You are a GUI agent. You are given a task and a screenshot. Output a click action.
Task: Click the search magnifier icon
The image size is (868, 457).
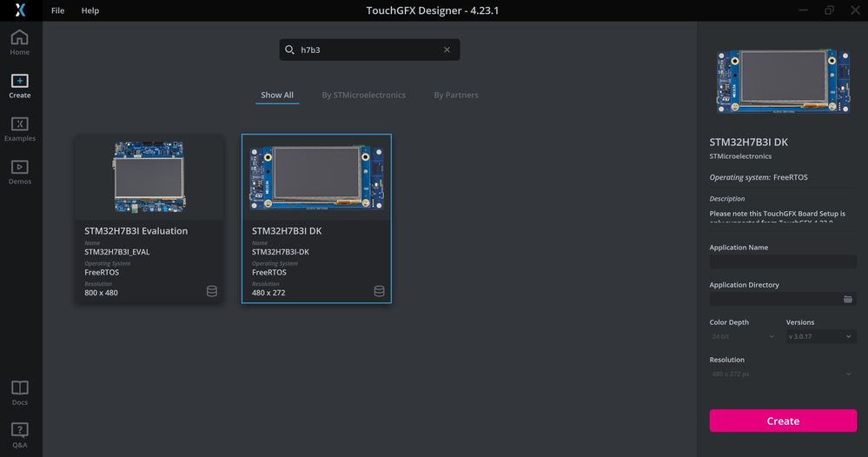point(289,50)
